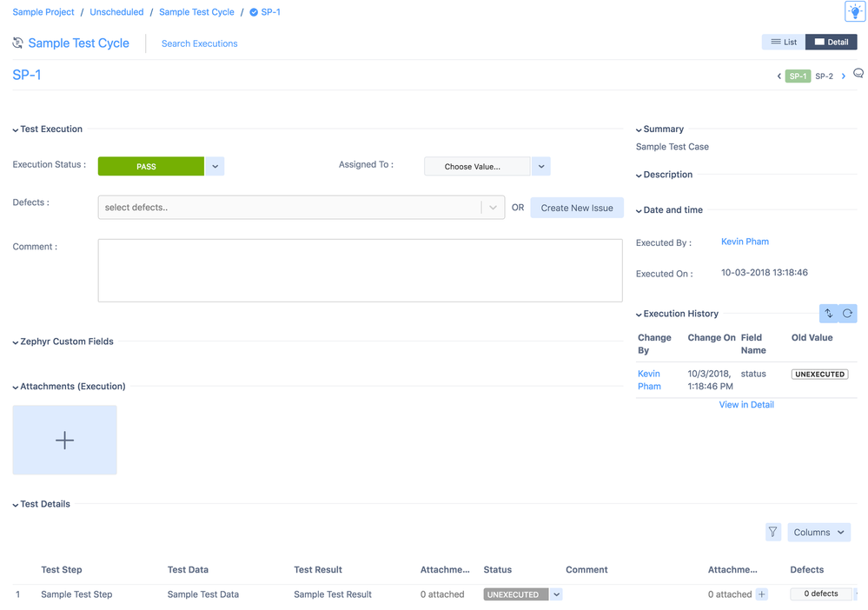The width and height of the screenshot is (868, 610).
Task: Open the Assigned To dropdown arrow
Action: (540, 166)
